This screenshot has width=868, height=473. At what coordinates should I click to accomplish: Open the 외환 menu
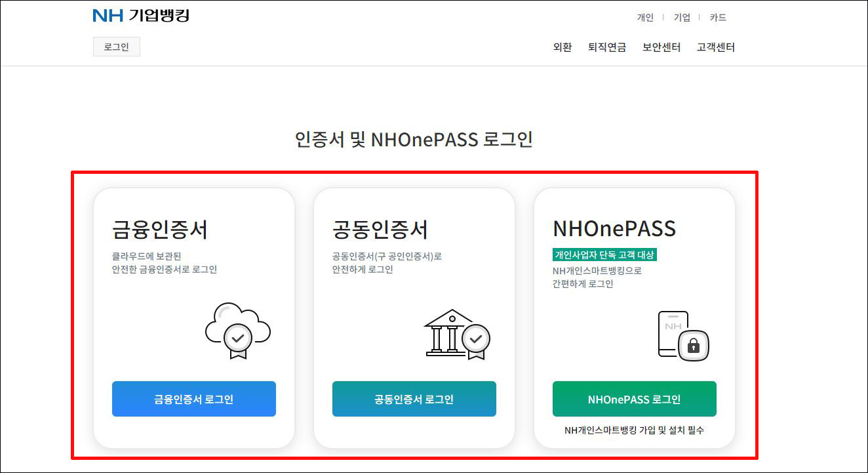(562, 47)
